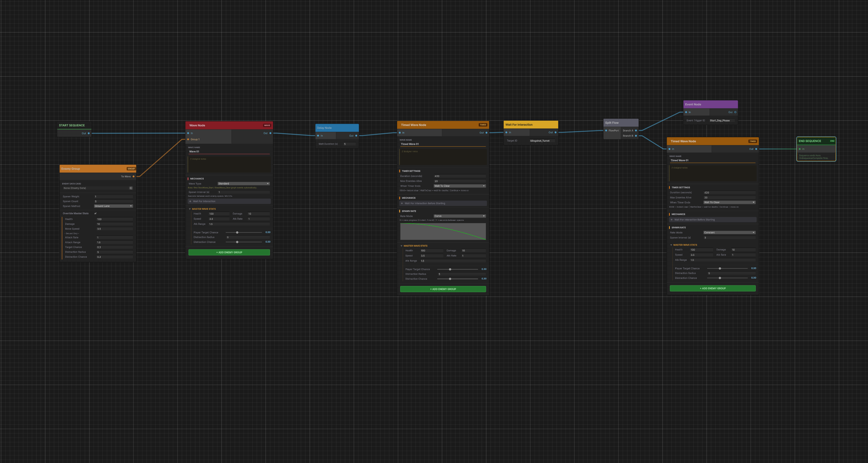The height and width of the screenshot is (463, 868).
Task: Select the Delay Node blue header
Action: pos(337,128)
